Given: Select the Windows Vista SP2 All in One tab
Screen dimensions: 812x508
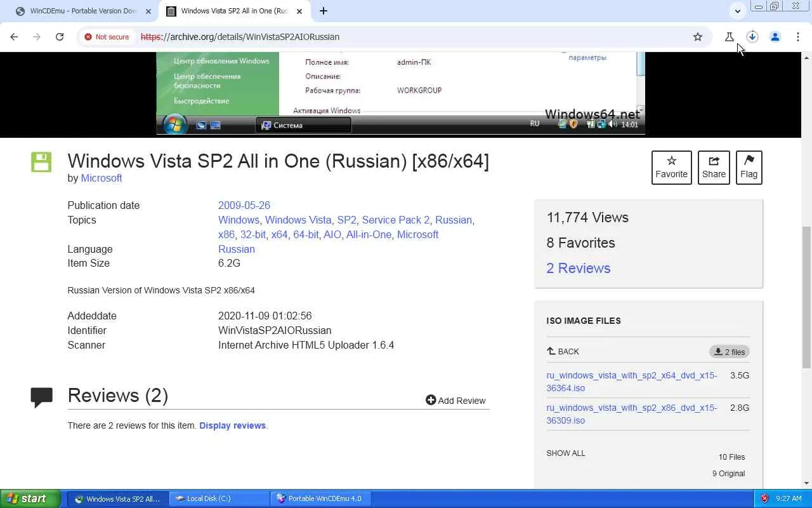Looking at the screenshot, I should click(x=235, y=11).
